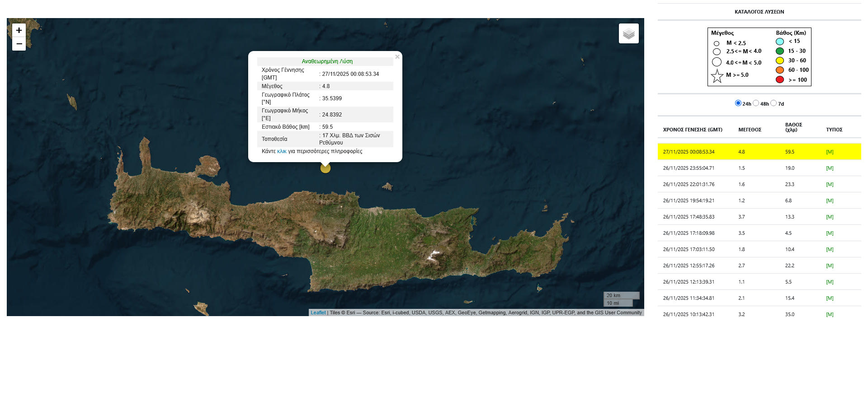Click [M] for the 23:55:04.71 event
The image size is (868, 415).
point(830,168)
